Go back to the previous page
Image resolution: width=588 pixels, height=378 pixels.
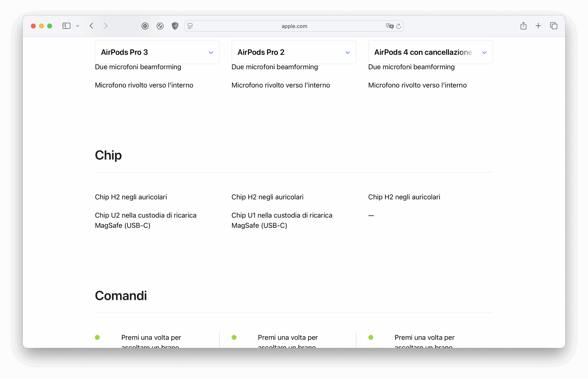click(91, 26)
